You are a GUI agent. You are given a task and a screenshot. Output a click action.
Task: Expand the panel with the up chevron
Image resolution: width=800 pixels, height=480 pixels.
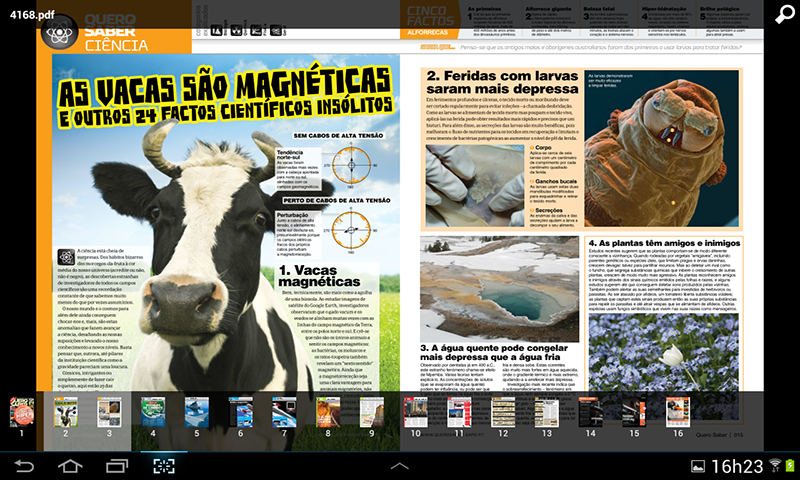[399, 466]
